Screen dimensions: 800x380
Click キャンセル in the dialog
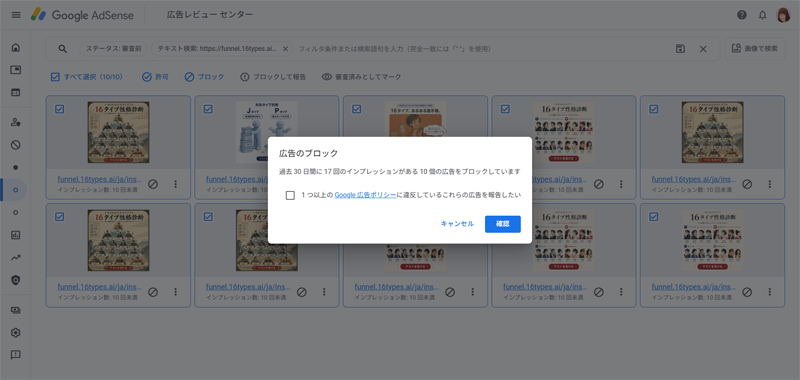(x=457, y=224)
